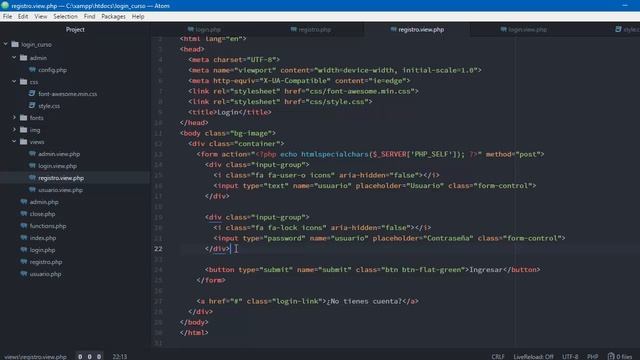Expand the fonts folder chevron
640x360 pixels.
coord(14,118)
